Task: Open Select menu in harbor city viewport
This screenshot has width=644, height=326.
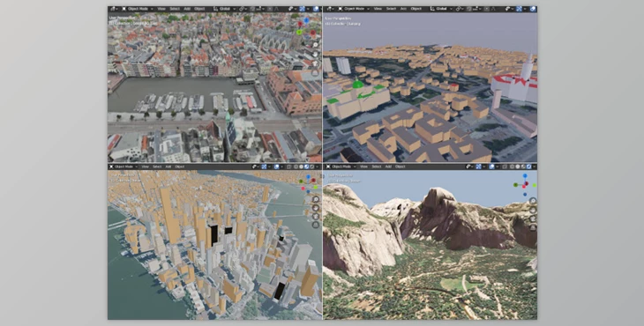Action: [x=175, y=9]
